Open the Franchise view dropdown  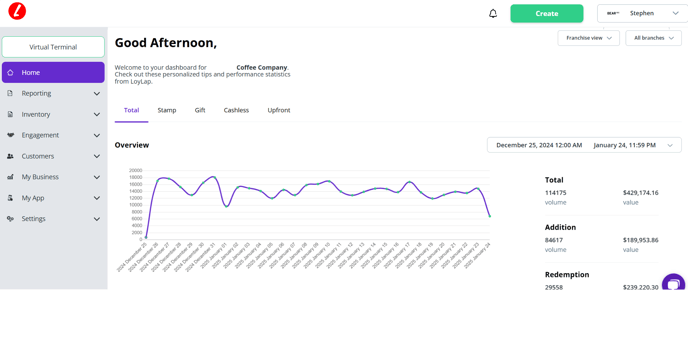pyautogui.click(x=588, y=38)
